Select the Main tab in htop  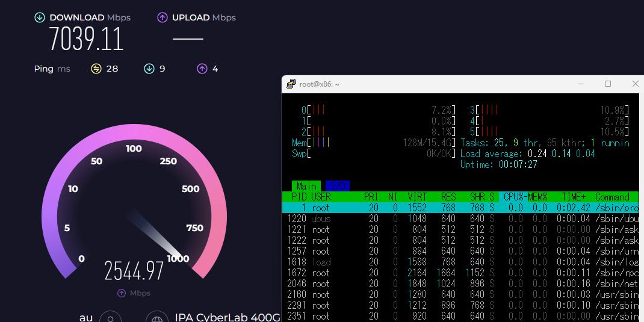[x=306, y=186]
